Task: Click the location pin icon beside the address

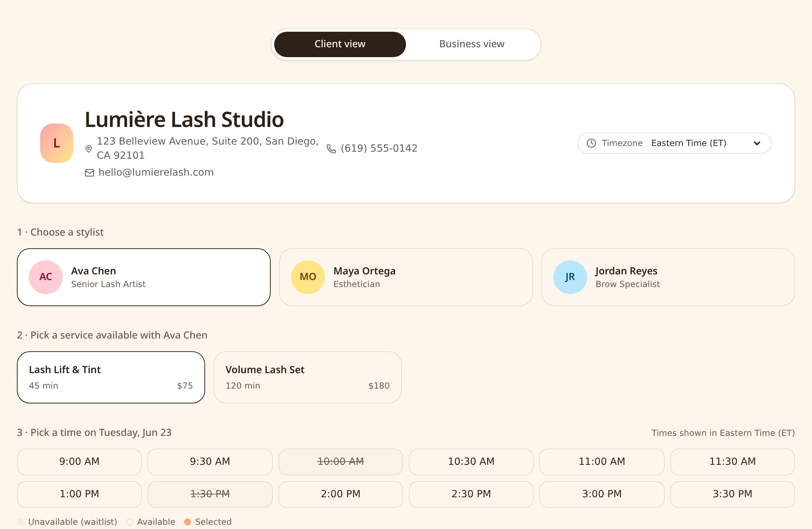Action: [x=89, y=149]
